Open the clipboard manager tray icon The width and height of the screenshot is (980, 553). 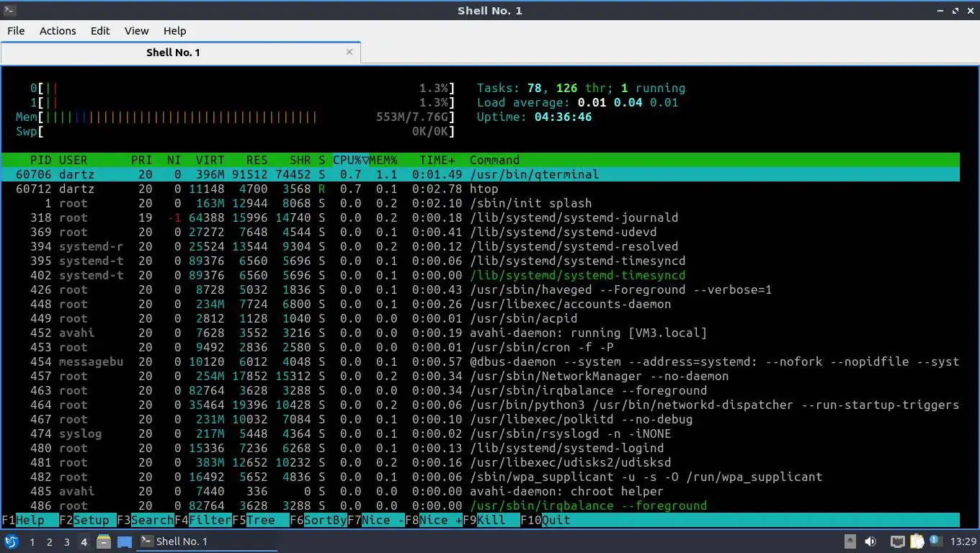click(917, 541)
